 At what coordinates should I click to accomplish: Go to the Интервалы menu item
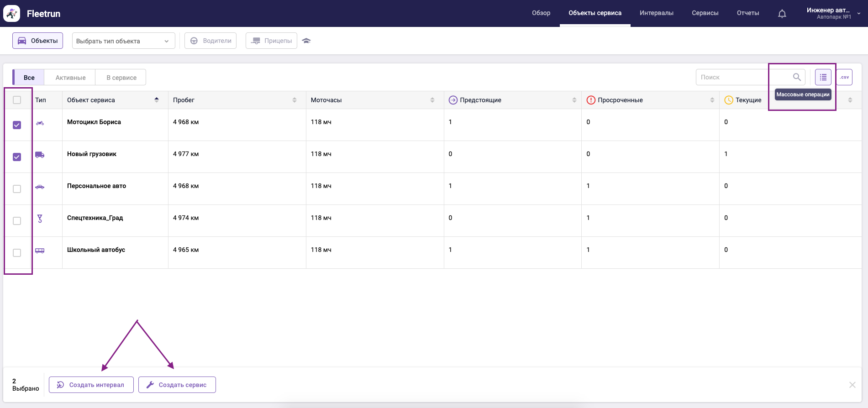click(656, 13)
